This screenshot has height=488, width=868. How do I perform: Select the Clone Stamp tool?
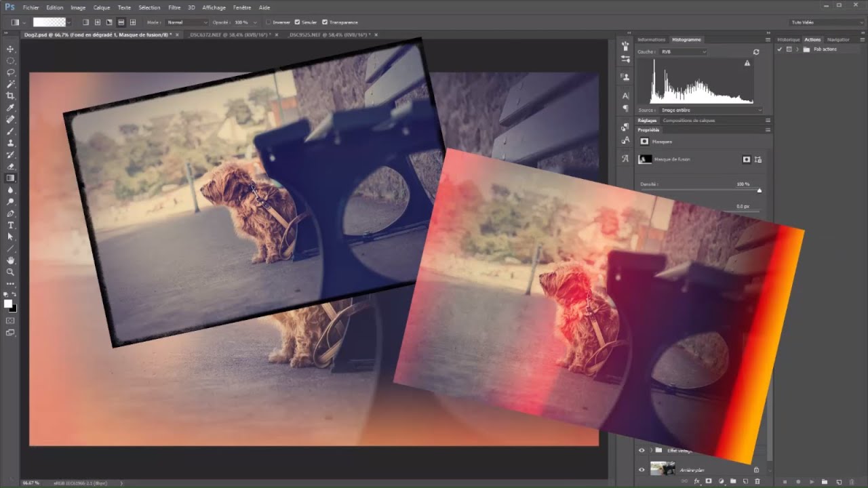click(x=10, y=143)
